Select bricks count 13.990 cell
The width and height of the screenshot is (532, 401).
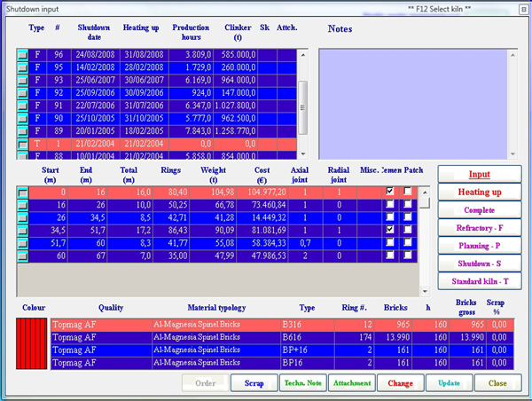point(393,337)
